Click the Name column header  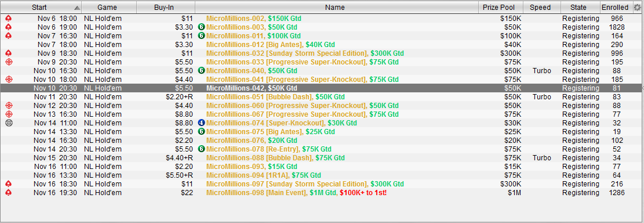point(334,8)
